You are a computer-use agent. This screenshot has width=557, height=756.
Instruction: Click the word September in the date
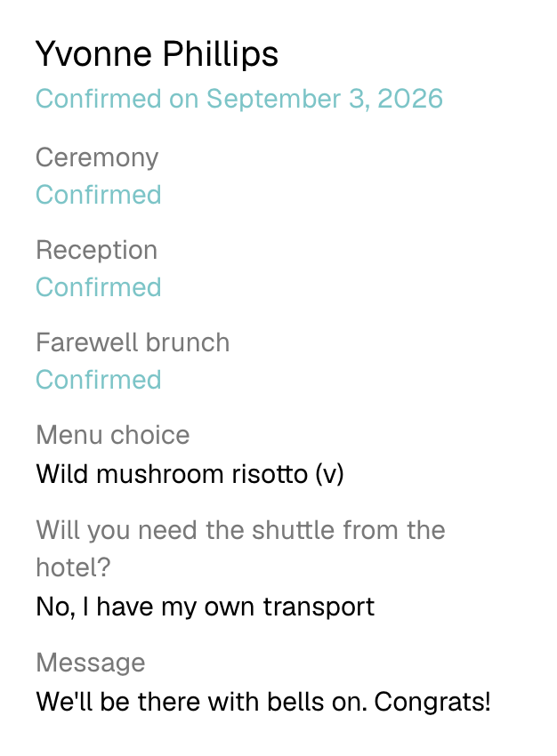tap(274, 100)
